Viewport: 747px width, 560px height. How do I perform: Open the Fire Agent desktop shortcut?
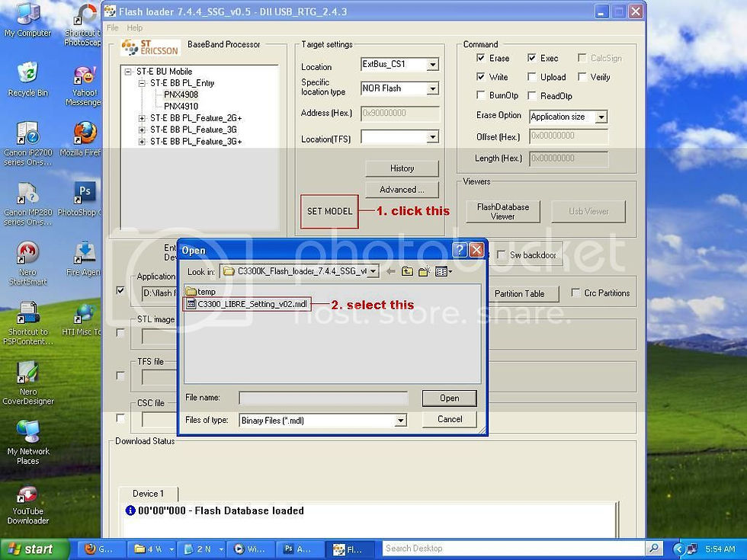pos(85,259)
